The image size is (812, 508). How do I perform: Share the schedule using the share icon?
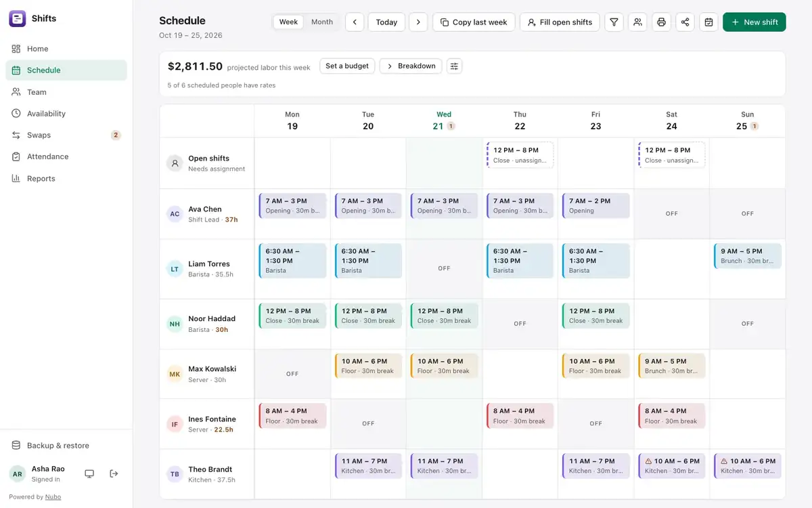[x=685, y=22]
